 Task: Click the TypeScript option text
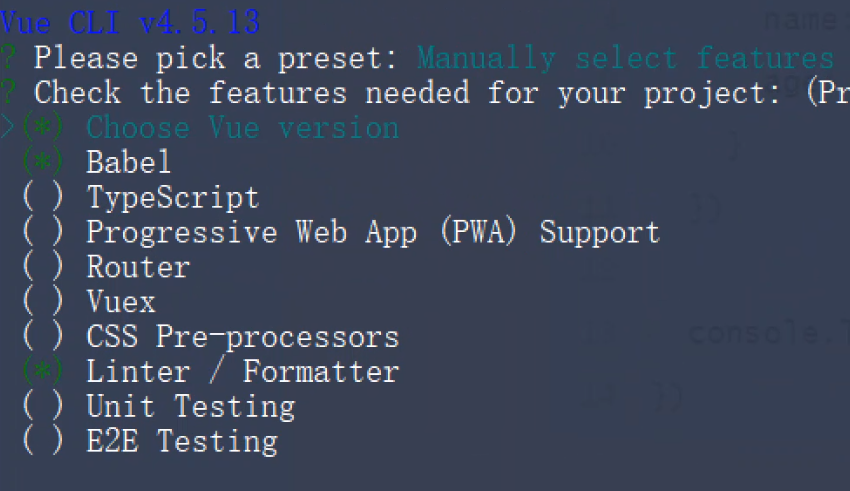172,198
